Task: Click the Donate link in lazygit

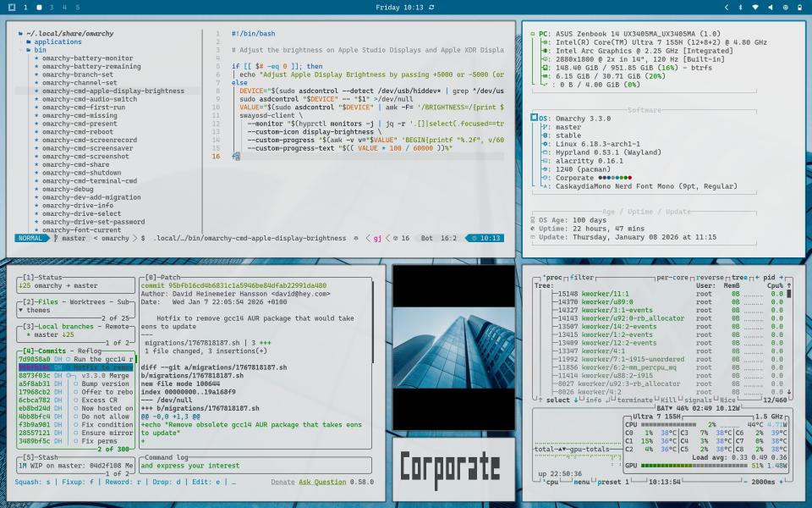Action: pos(283,482)
